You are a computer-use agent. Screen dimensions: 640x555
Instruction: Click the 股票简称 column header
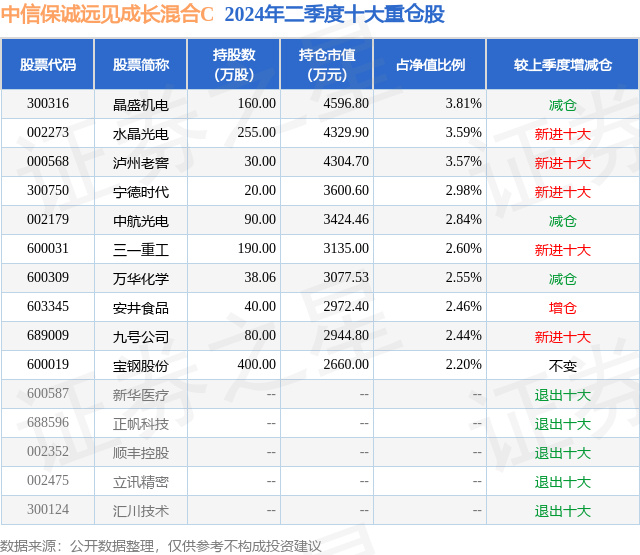tap(141, 64)
